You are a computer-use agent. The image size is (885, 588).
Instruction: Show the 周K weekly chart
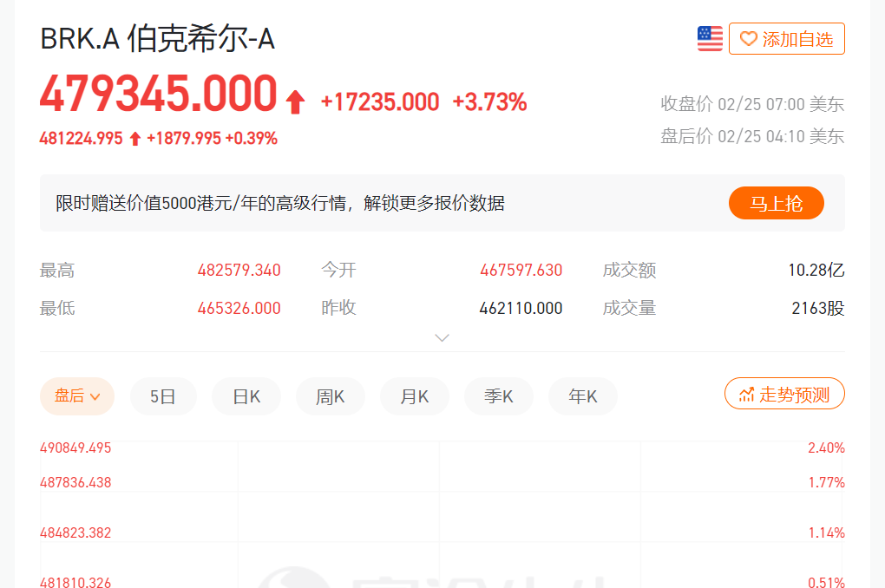[x=331, y=396]
